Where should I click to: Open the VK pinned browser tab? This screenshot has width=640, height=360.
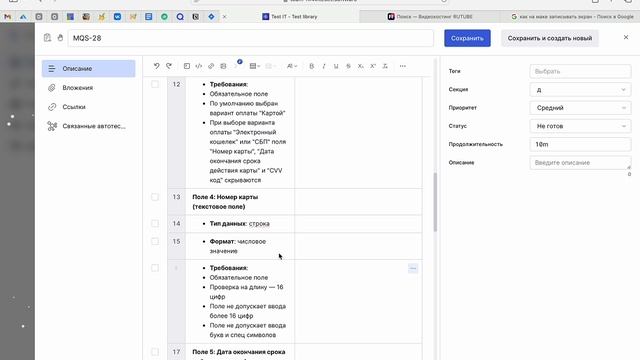click(x=117, y=17)
